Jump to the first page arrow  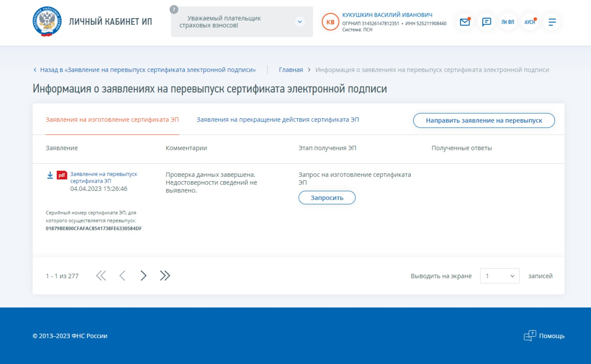coord(101,276)
